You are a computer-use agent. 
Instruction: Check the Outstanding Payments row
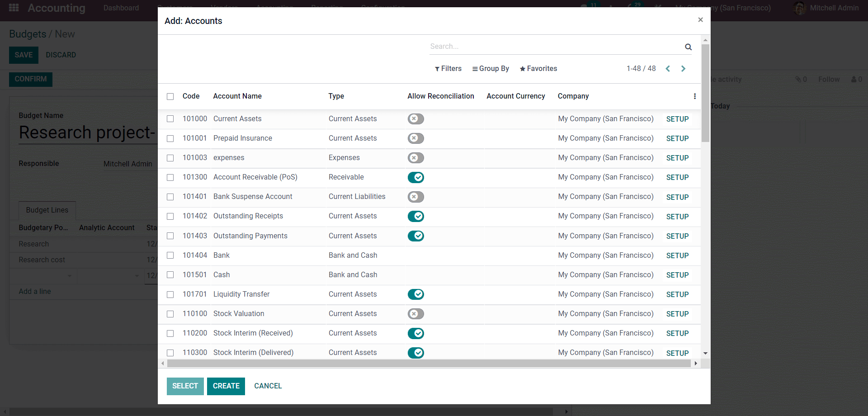click(x=170, y=236)
